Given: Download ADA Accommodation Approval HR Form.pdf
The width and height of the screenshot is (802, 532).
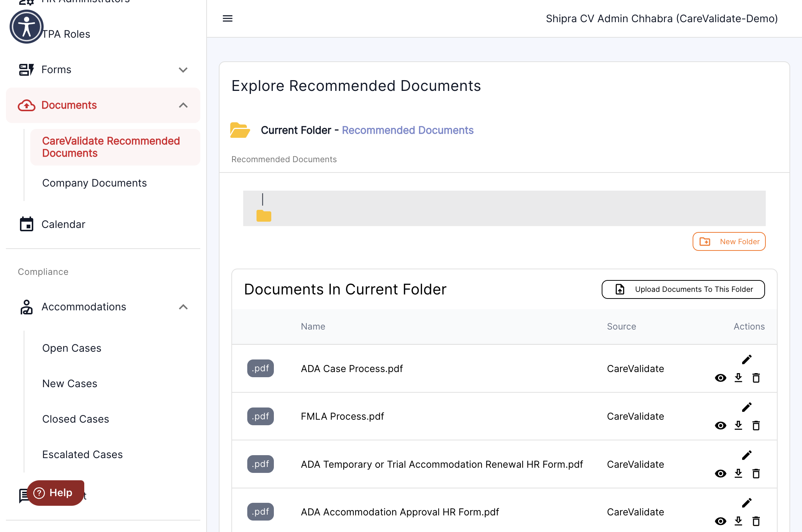Looking at the screenshot, I should click(x=738, y=521).
